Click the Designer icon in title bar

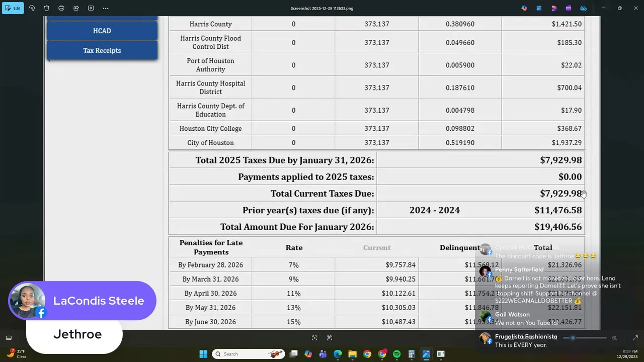tap(554, 8)
